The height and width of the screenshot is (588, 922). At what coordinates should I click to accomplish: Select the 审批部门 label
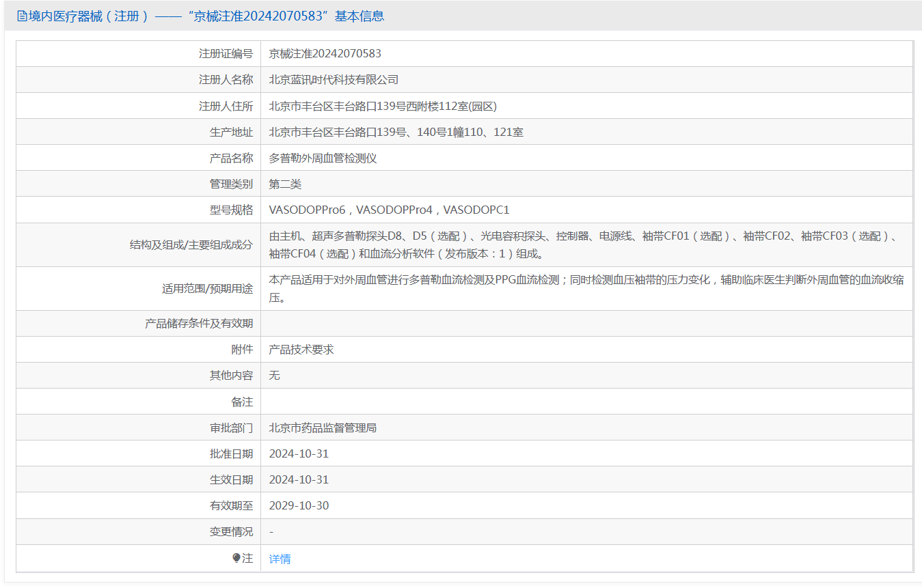[x=231, y=428]
